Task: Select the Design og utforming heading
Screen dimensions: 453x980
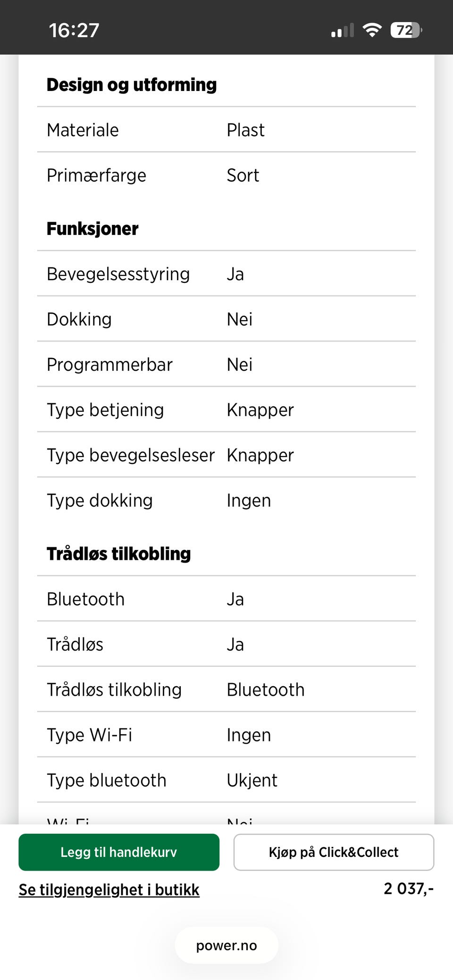Action: [132, 85]
